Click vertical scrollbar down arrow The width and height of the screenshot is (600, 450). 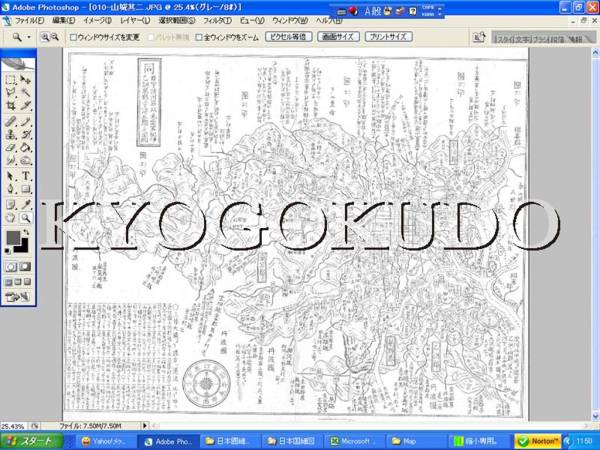[x=595, y=416]
